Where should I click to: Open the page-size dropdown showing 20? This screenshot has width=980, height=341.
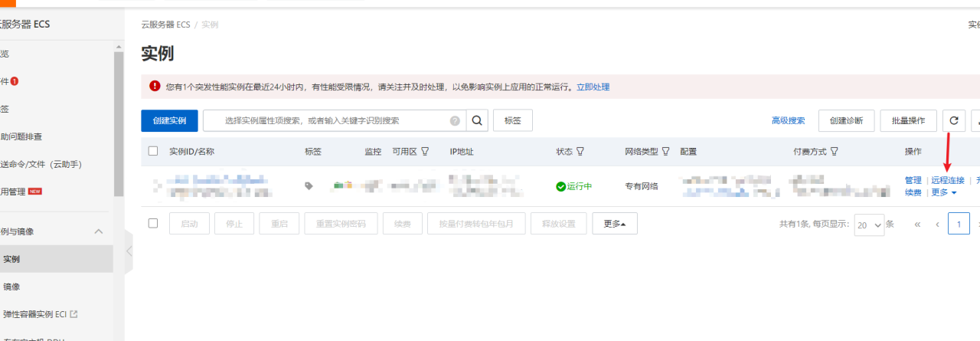click(869, 225)
